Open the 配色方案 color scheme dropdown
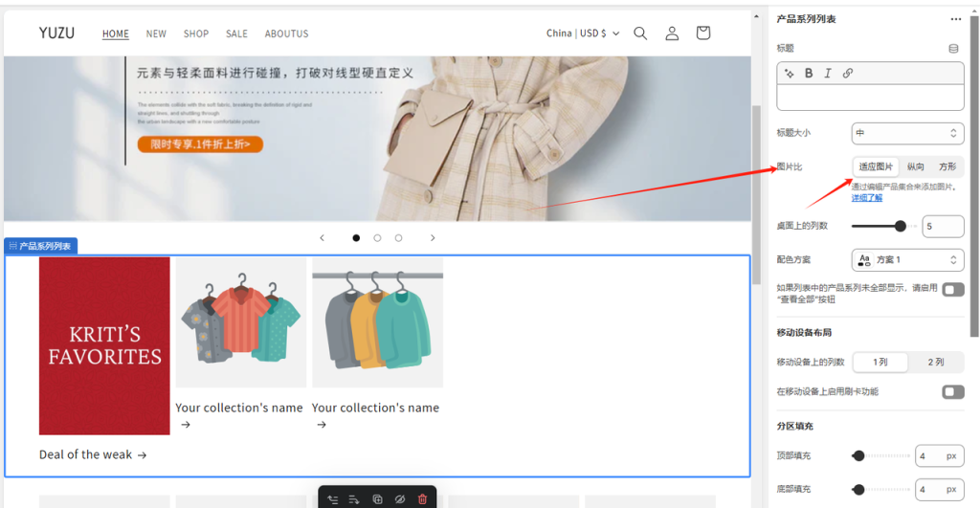 (907, 260)
